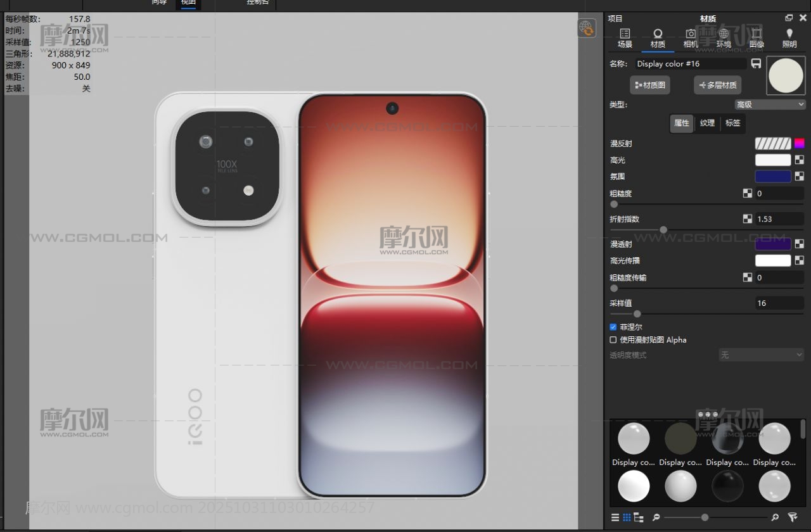Open the 透明度模式 dropdown

point(761,355)
